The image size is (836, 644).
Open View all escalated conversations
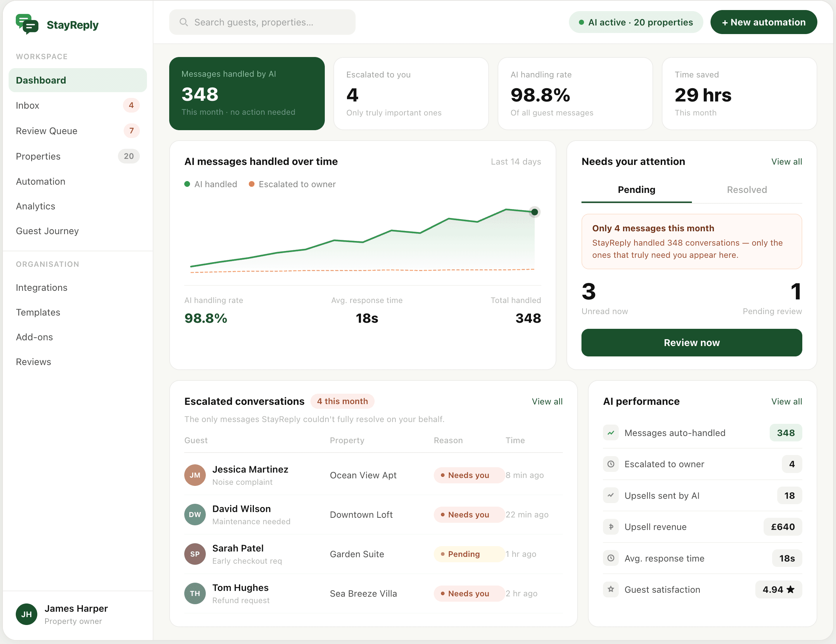click(547, 401)
